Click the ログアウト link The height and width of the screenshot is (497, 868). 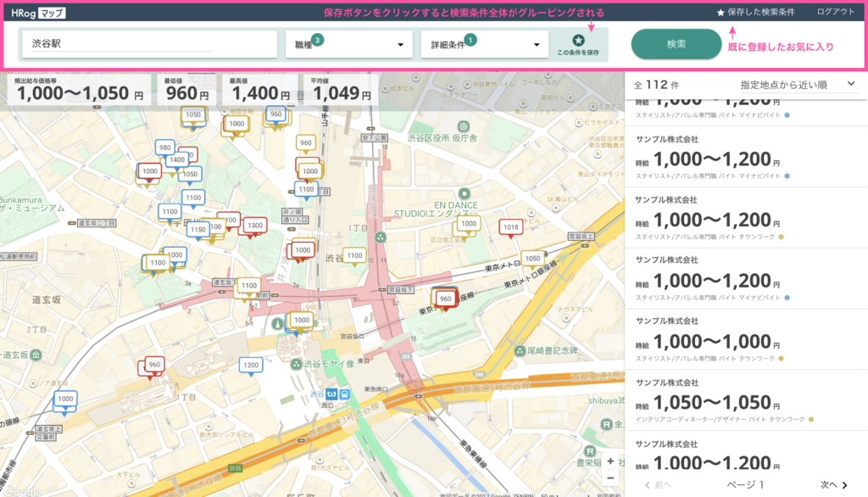(835, 12)
